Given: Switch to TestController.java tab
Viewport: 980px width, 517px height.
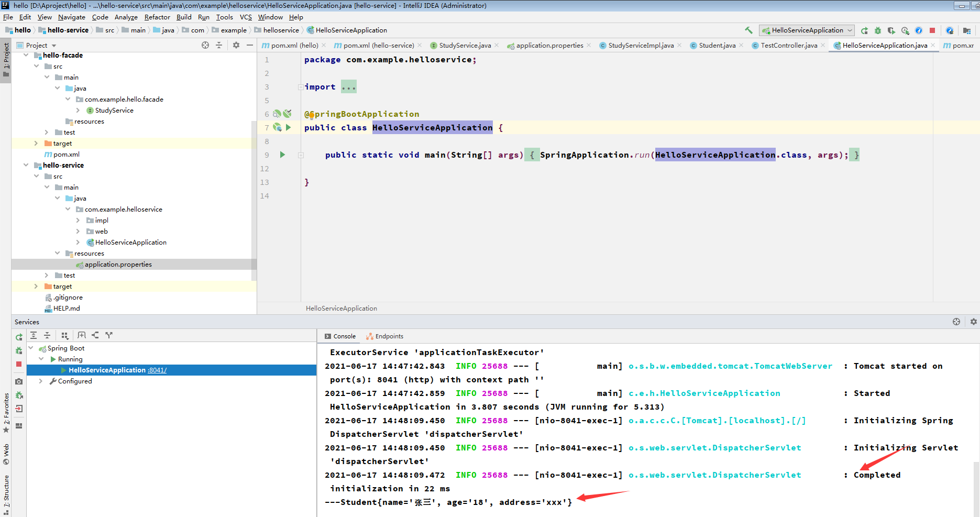Looking at the screenshot, I should (x=789, y=45).
